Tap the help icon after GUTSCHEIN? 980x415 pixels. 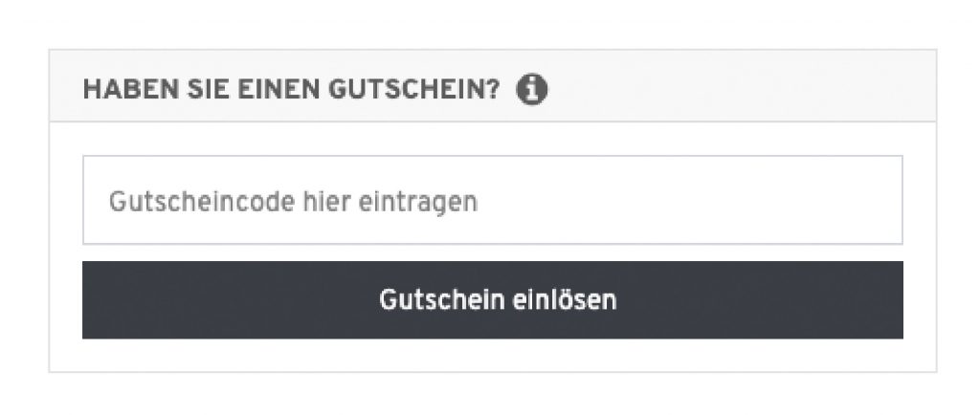click(x=532, y=90)
